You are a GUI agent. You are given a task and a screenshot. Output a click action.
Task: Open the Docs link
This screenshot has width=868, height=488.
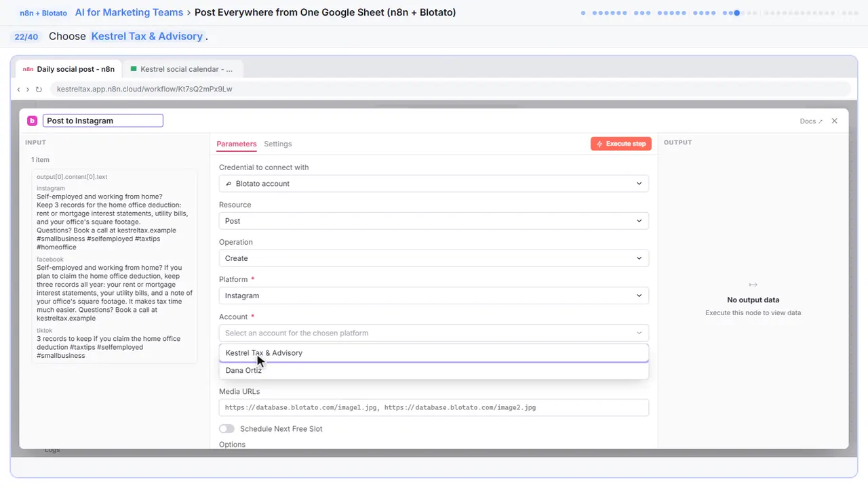(x=811, y=121)
